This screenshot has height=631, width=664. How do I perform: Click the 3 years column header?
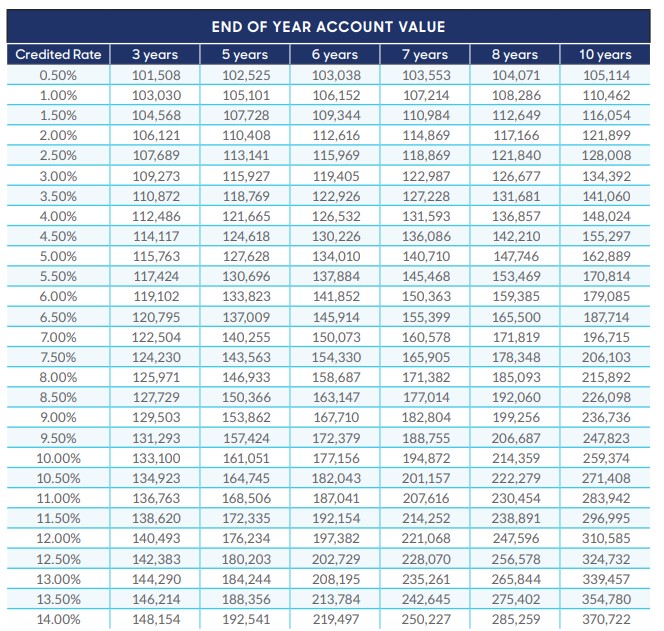coord(155,54)
